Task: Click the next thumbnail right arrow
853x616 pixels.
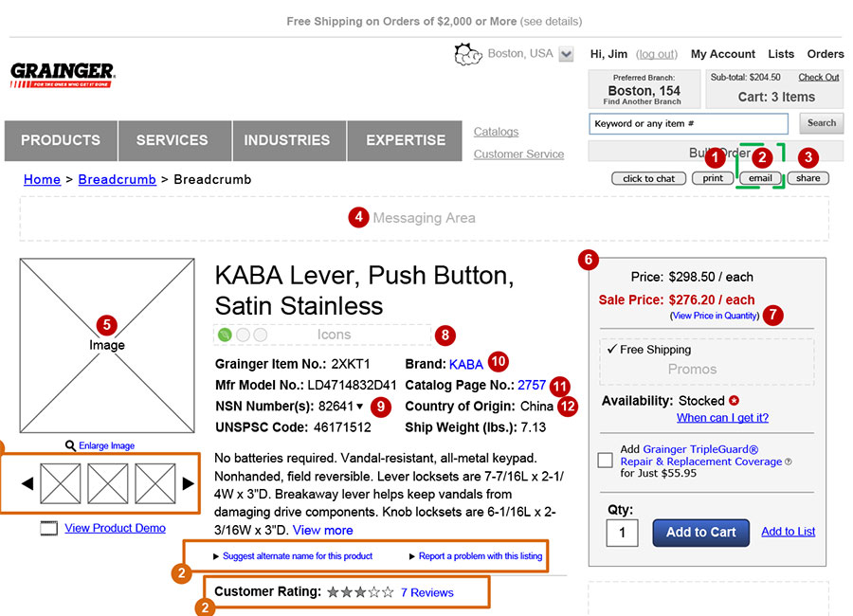Action: coord(189,483)
